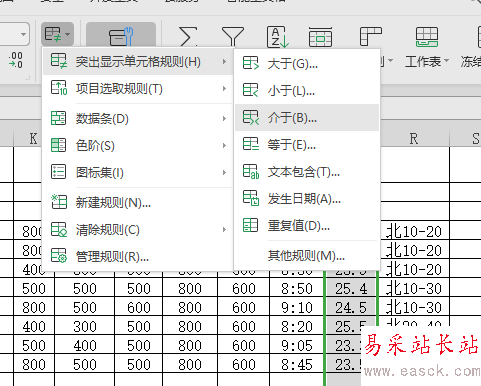Open the combo box dropdown left of conditional formatting
The image size is (481, 386).
[23, 34]
